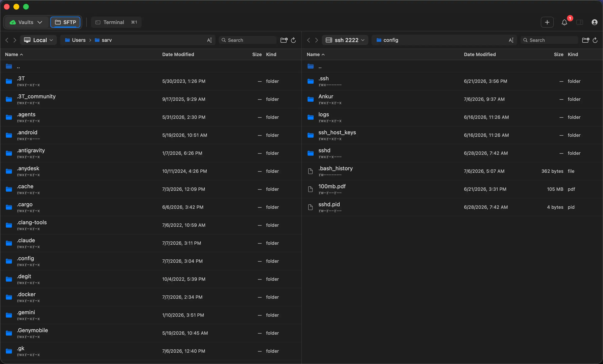Select the remote .ssh folder icon
603x364 pixels.
(311, 81)
